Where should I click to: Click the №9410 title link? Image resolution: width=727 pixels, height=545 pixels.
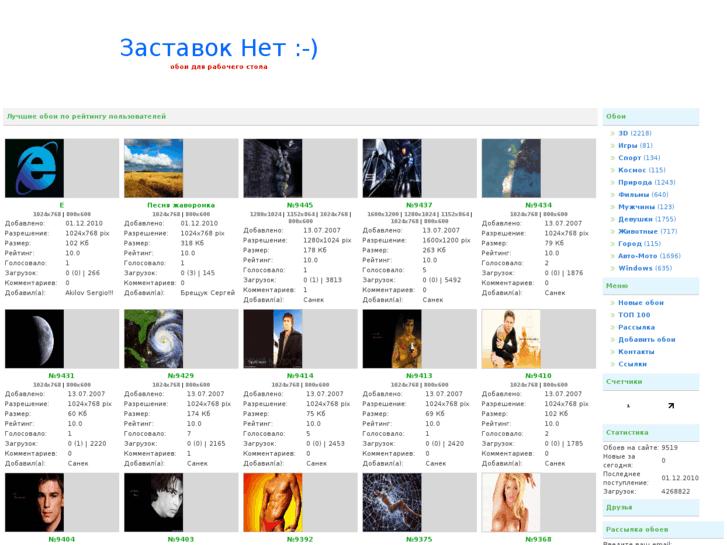coord(538,376)
